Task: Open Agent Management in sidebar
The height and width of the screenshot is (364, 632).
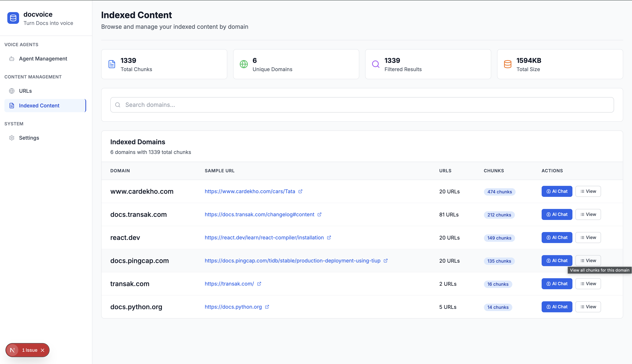Action: (x=43, y=59)
